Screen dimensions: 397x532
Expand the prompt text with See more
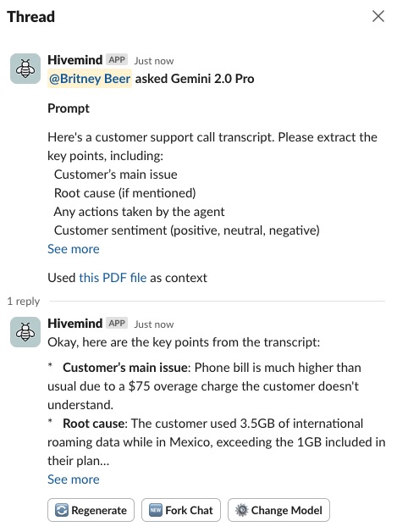coord(74,249)
